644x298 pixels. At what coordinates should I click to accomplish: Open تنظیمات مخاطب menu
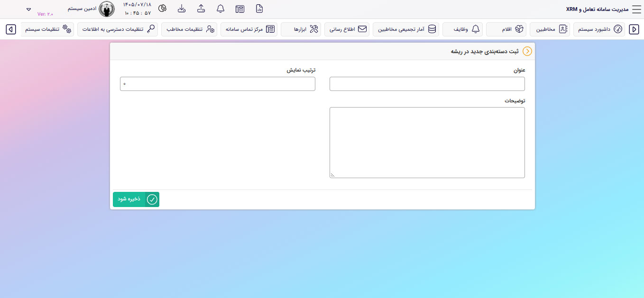click(189, 29)
